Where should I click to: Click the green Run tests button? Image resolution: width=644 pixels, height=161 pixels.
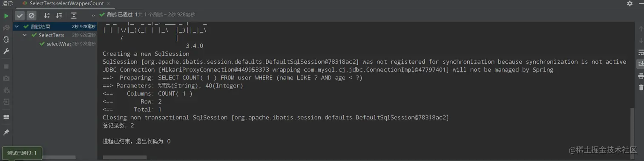coord(6,16)
